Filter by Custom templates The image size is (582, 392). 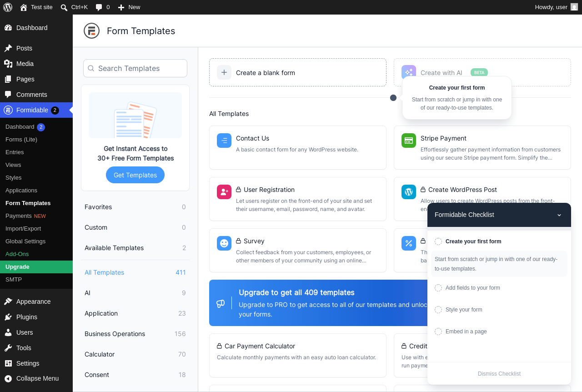pos(135,227)
